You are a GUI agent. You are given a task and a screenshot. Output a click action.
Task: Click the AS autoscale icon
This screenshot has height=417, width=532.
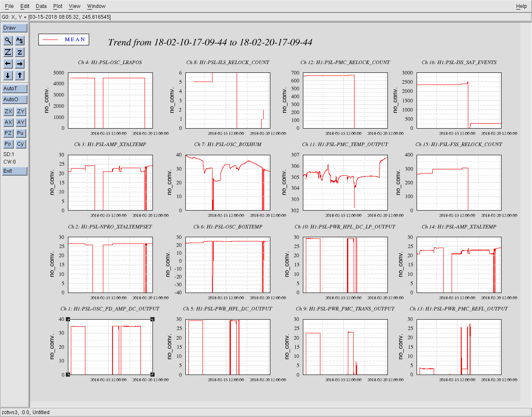click(20, 40)
